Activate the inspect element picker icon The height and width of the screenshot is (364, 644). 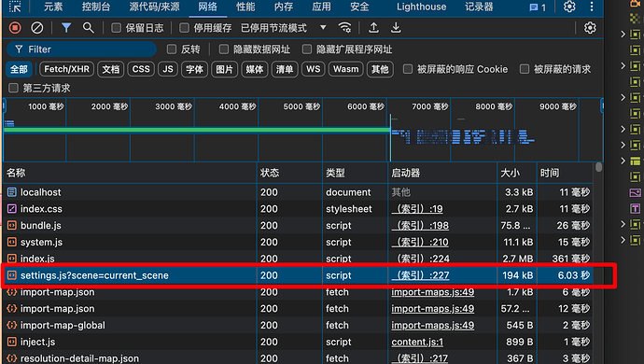point(15,7)
